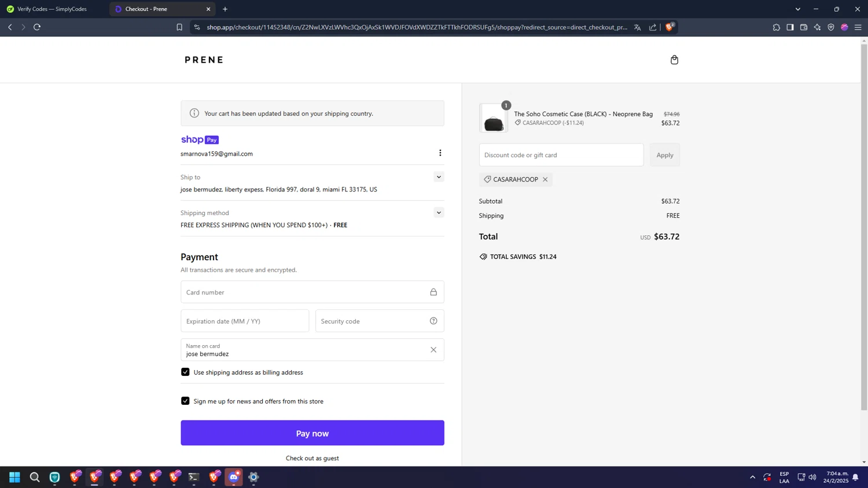Reload the checkout page

(37, 27)
